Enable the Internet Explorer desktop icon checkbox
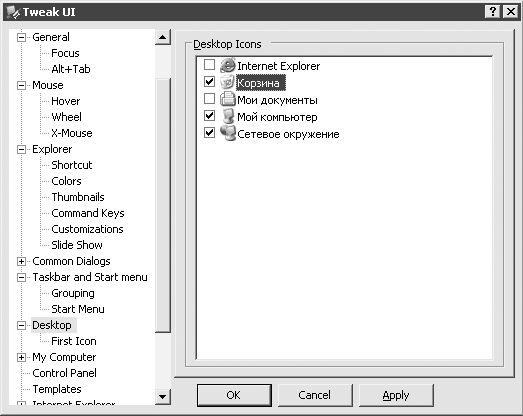This screenshot has width=523, height=416. [x=209, y=64]
